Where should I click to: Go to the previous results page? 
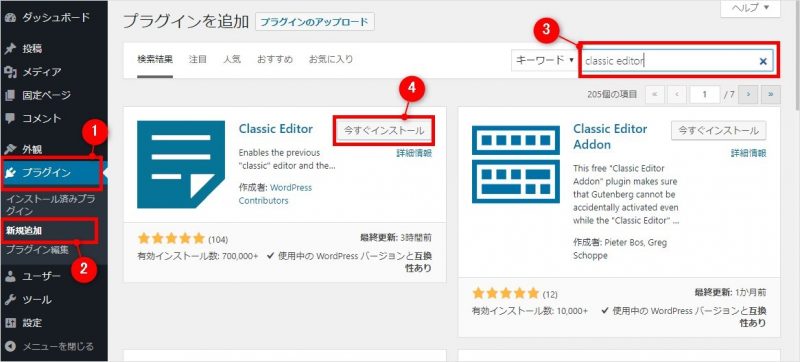677,94
